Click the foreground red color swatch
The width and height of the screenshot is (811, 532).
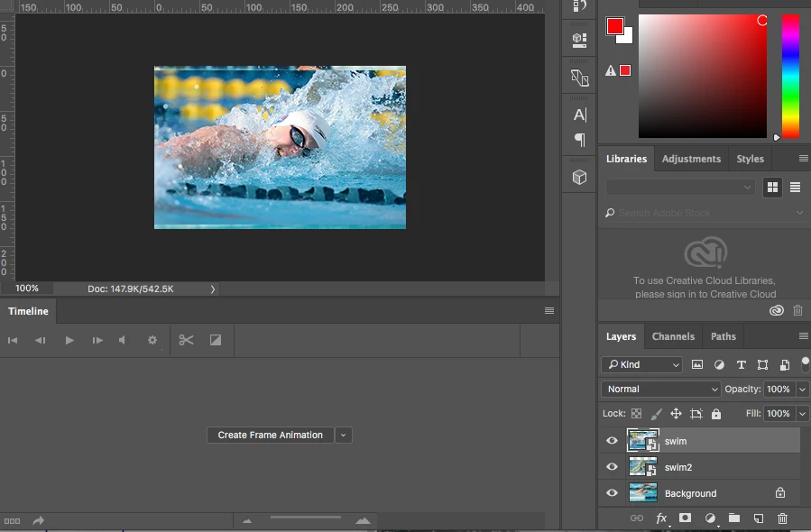(615, 26)
